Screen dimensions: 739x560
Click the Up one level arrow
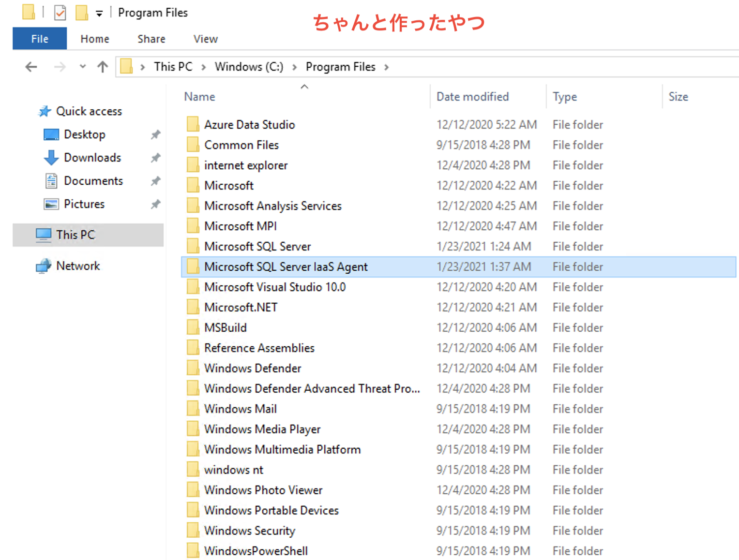pos(102,67)
